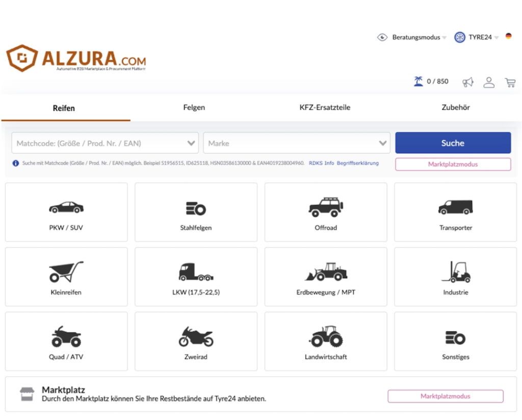Open the Matchcode combo box arrow
Image resolution: width=522 pixels, height=420 pixels.
coord(191,143)
